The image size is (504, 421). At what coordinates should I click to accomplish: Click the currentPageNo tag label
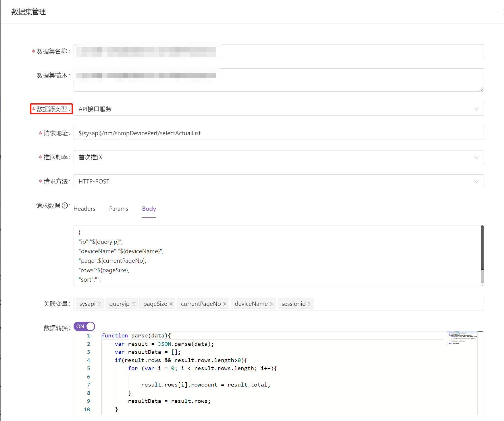pyautogui.click(x=201, y=304)
